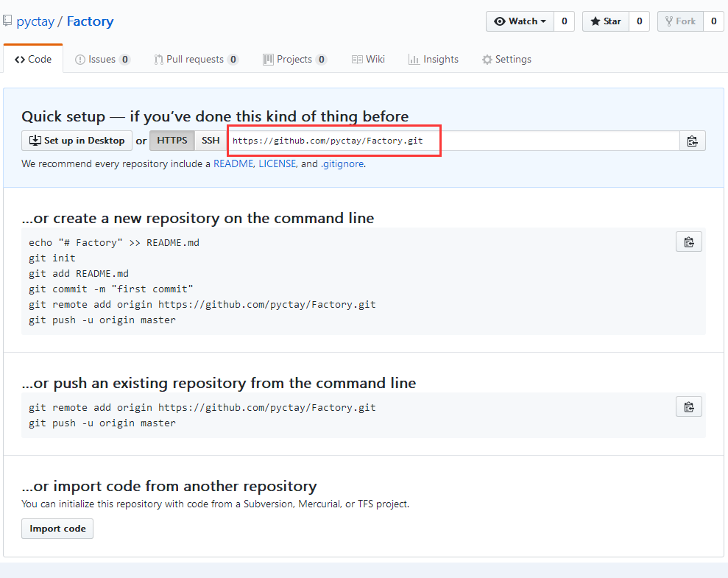This screenshot has width=728, height=578.
Task: Go to the Issues tab
Action: coord(102,60)
